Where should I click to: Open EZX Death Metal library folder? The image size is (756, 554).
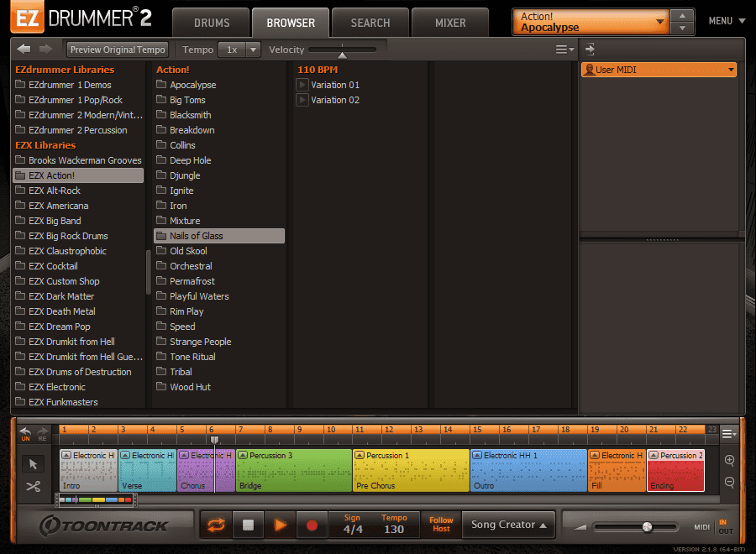click(x=78, y=311)
